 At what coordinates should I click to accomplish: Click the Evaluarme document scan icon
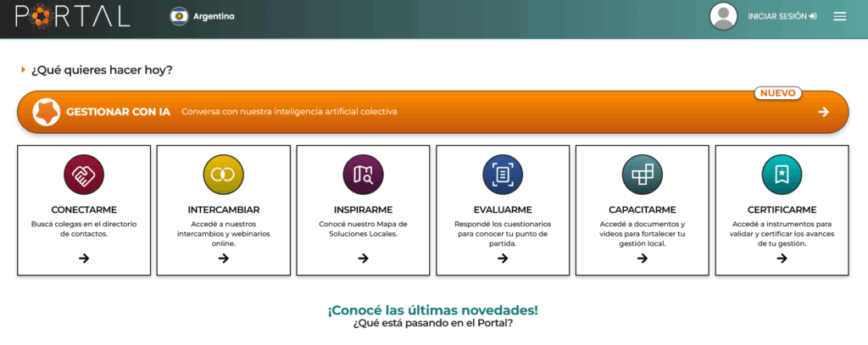(503, 175)
